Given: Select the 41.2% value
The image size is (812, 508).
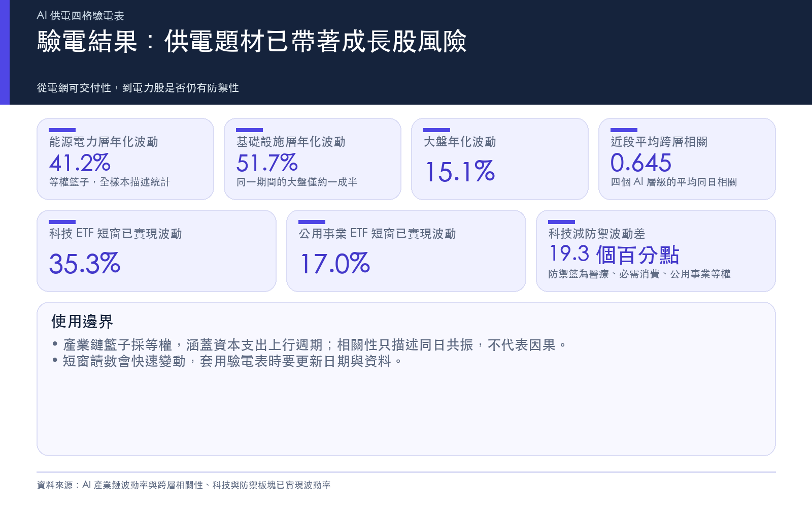Looking at the screenshot, I should tap(80, 163).
